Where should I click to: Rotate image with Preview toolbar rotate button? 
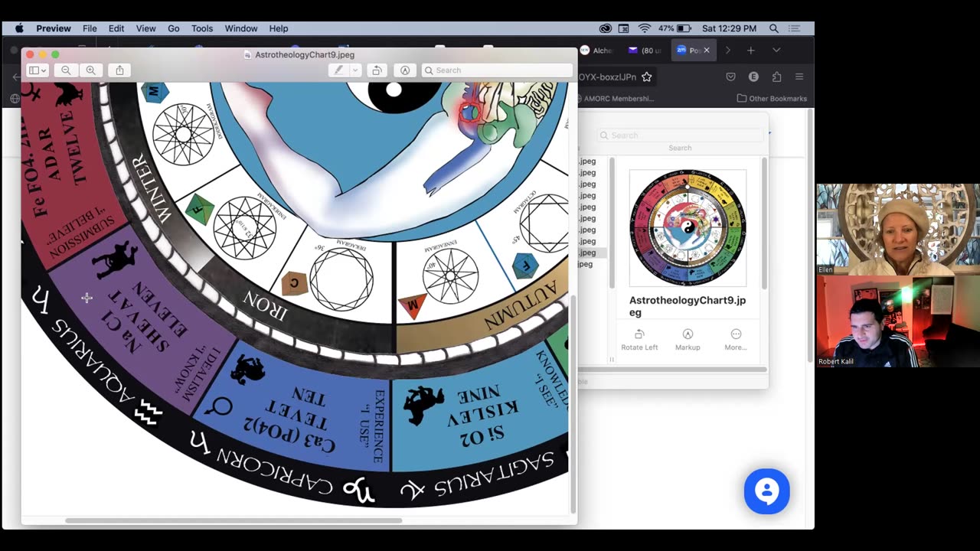point(376,70)
